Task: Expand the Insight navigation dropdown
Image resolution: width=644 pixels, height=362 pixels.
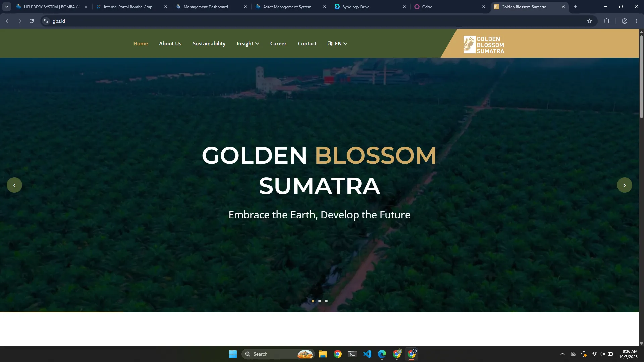Action: point(248,44)
